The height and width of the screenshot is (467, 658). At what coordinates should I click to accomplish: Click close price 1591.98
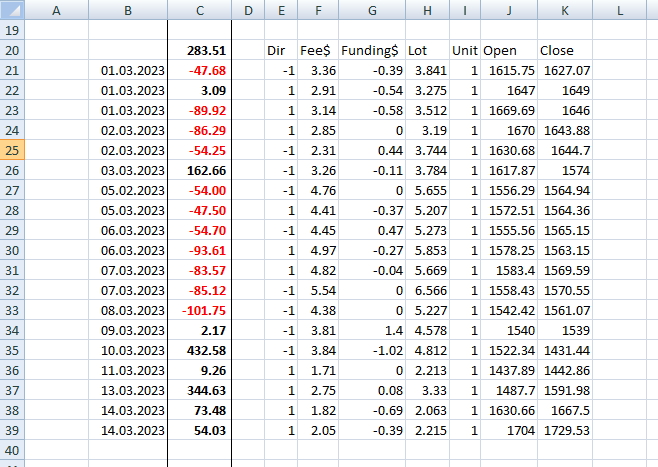coord(565,390)
